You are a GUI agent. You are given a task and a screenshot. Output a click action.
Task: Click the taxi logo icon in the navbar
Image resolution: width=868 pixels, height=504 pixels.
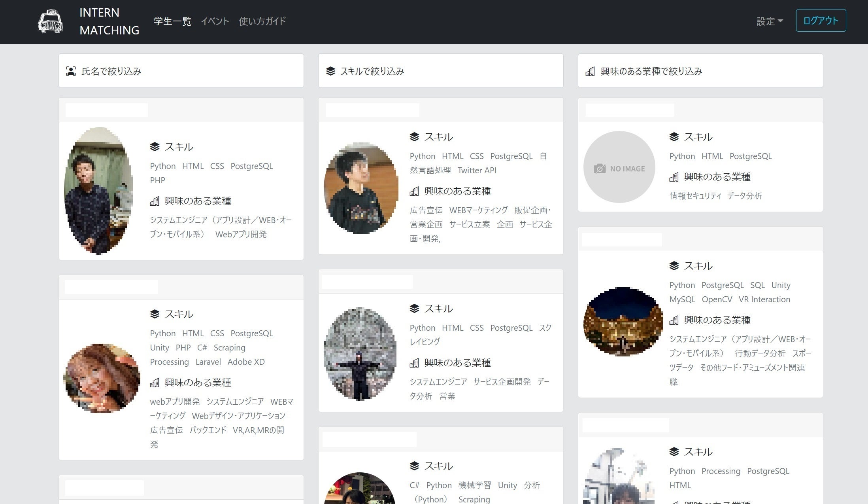coord(51,21)
